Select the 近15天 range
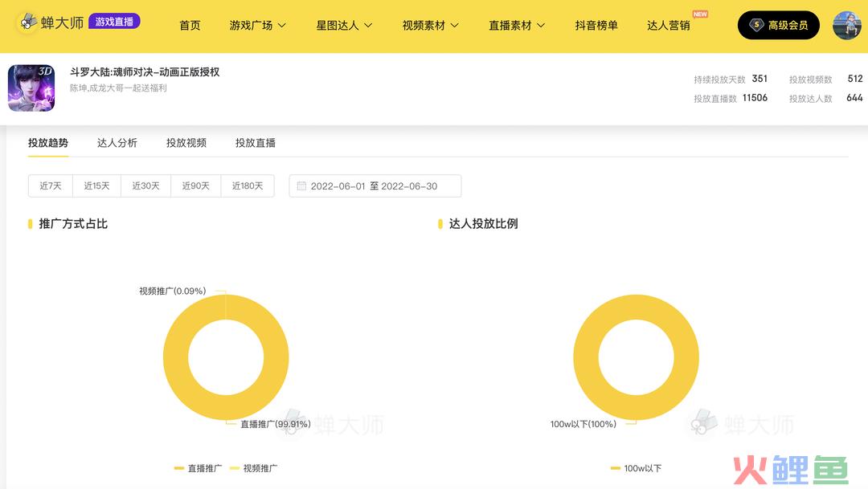This screenshot has height=489, width=868. tap(96, 185)
